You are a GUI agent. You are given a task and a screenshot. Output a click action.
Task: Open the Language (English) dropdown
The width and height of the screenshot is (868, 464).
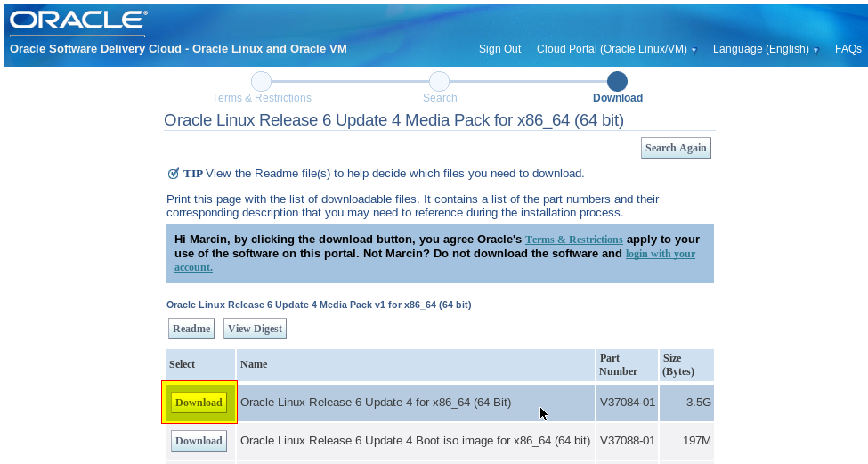[766, 49]
